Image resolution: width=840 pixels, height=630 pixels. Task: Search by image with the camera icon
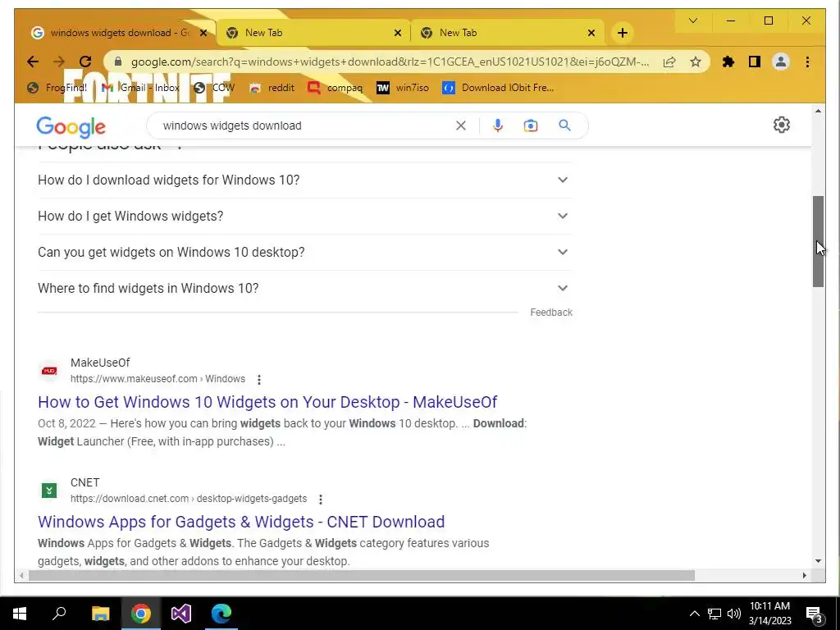(x=531, y=126)
